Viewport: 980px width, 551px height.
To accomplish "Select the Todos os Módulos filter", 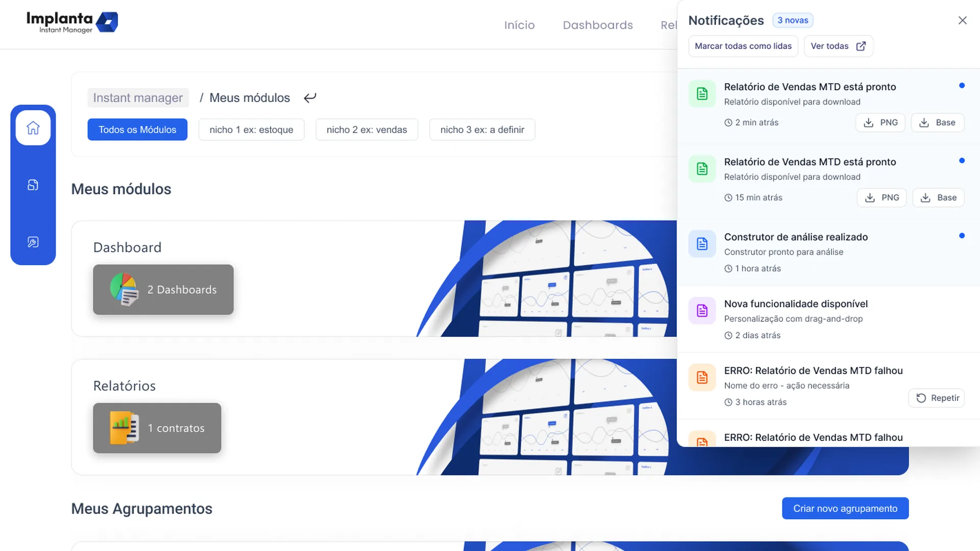I will (137, 130).
